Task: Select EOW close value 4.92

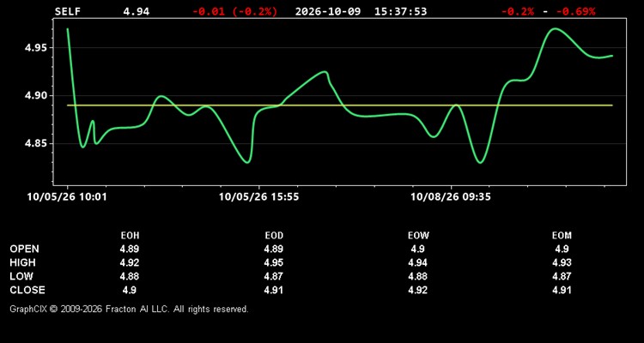Action: (418, 290)
